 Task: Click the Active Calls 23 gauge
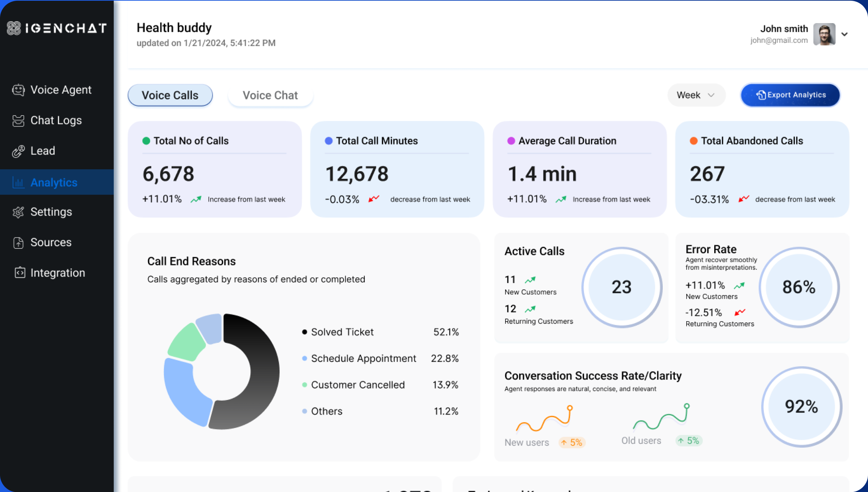621,287
